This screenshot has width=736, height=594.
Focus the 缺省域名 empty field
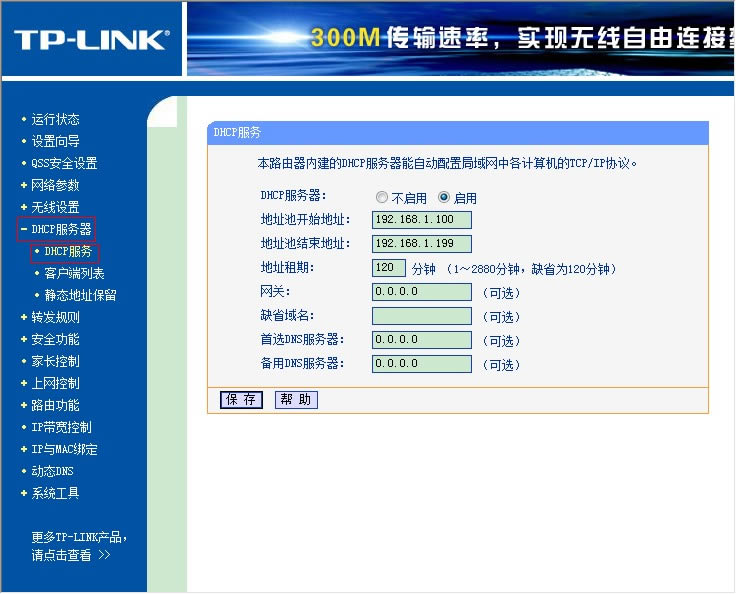(x=422, y=316)
